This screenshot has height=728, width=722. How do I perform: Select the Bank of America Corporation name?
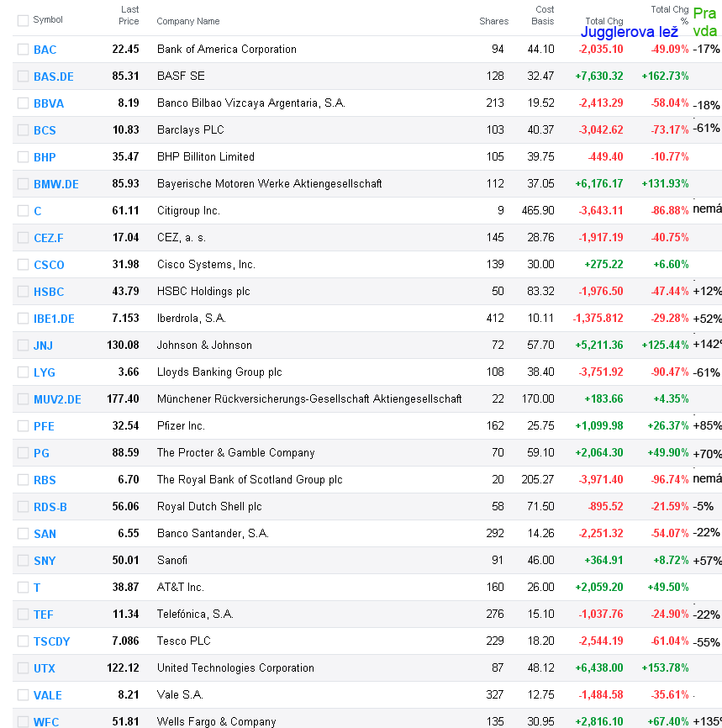pos(227,50)
